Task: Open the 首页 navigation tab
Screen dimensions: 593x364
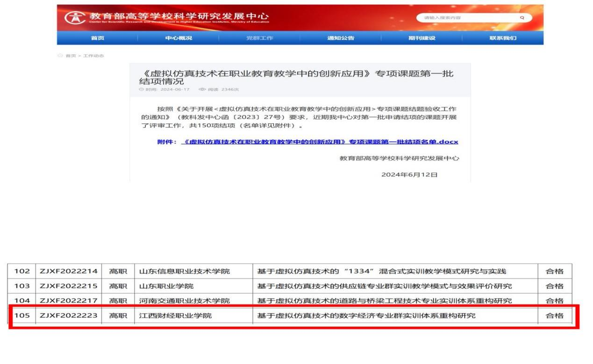Action: point(98,38)
